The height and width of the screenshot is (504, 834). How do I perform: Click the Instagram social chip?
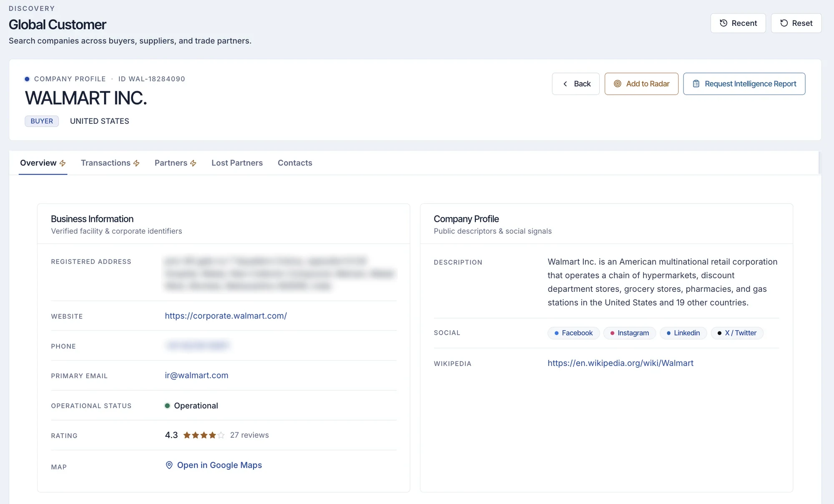coord(630,333)
